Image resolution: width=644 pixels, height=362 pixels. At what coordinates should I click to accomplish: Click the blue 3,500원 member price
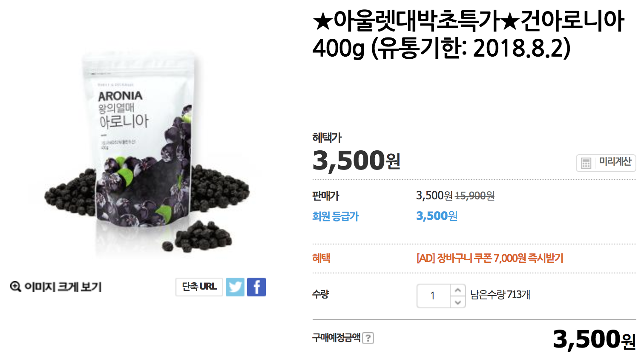point(437,216)
